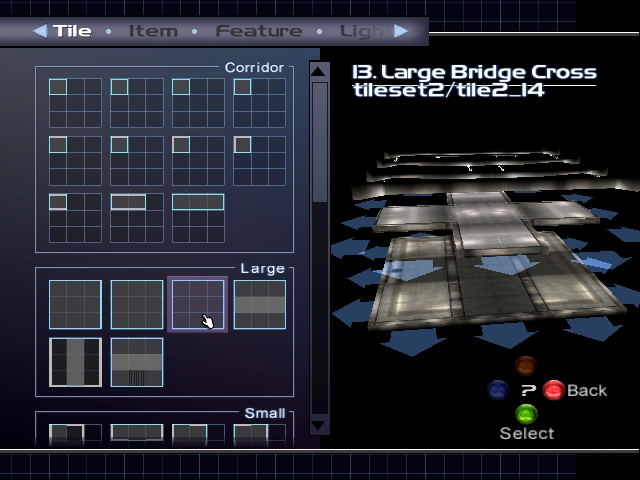Select two-square wide Corridor tile

point(137,218)
